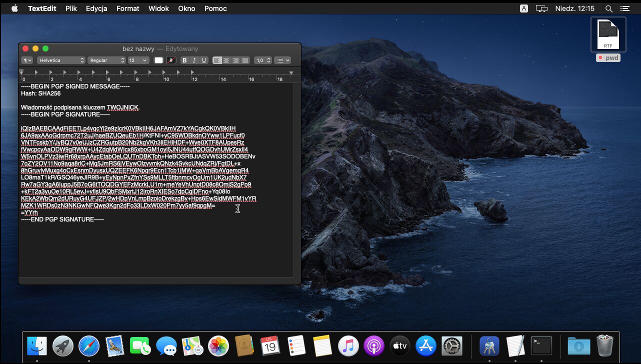Select the pwd RTF file on desktop
The height and width of the screenshot is (364, 641).
click(608, 35)
